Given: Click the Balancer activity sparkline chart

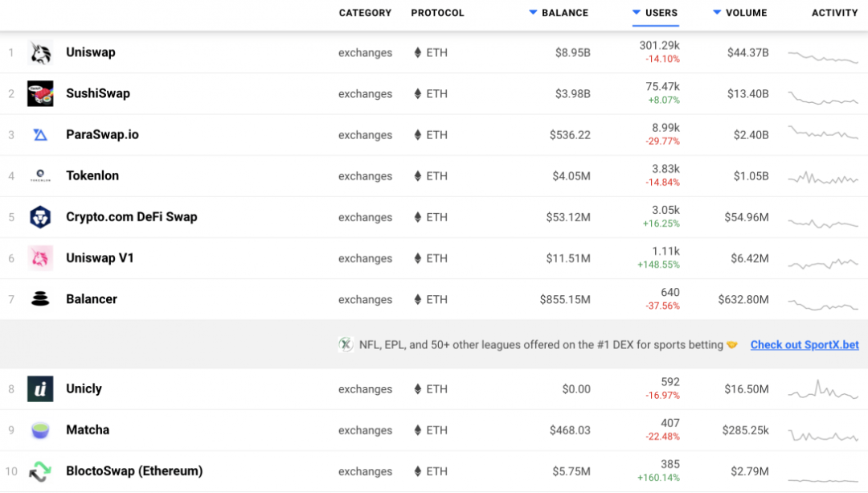Looking at the screenshot, I should [x=823, y=304].
